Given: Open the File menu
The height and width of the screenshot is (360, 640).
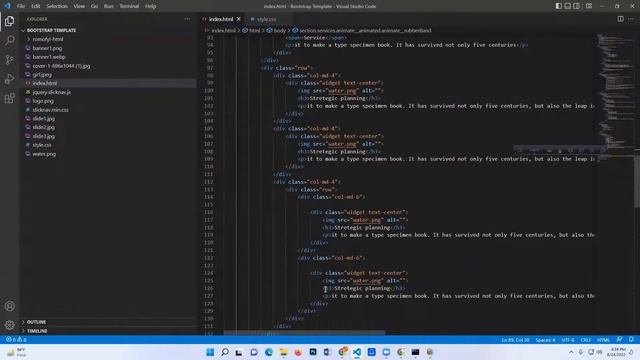Looking at the screenshot, I should [21, 6].
